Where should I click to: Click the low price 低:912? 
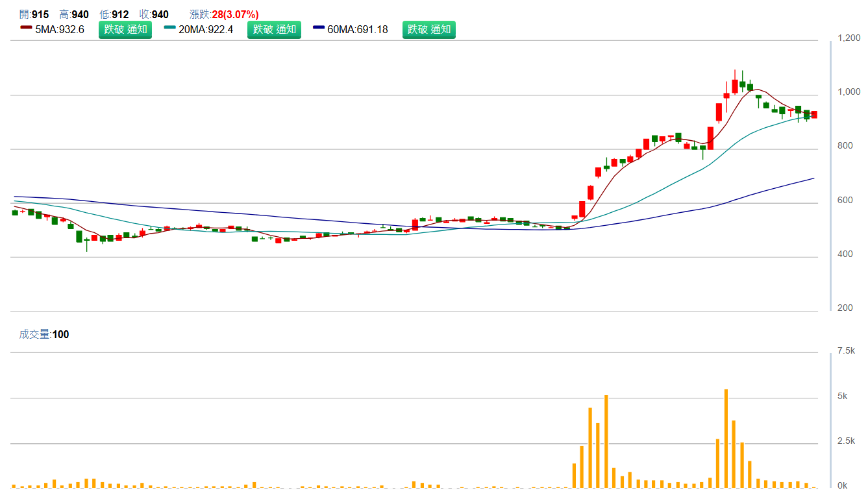coord(114,14)
